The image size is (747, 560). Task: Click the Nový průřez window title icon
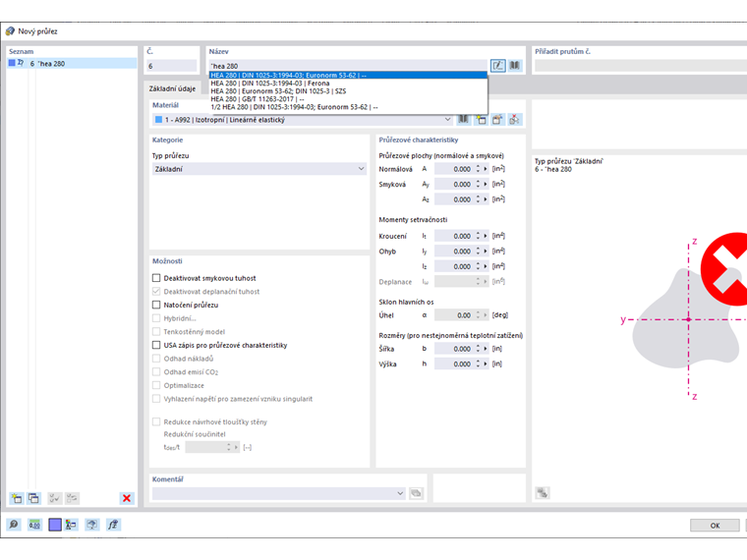(10, 31)
